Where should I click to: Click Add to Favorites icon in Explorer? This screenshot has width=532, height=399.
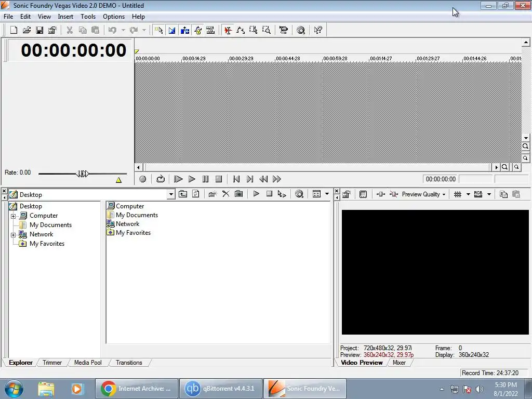(x=239, y=194)
